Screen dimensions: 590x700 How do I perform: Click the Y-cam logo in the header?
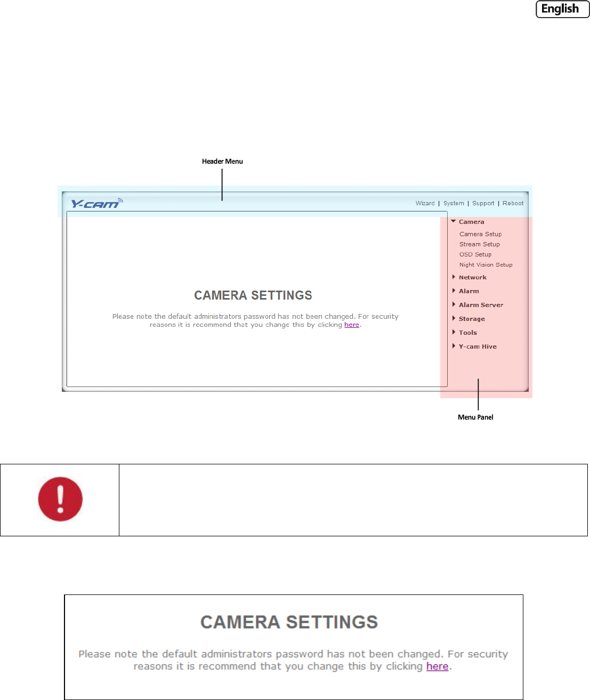click(x=97, y=203)
